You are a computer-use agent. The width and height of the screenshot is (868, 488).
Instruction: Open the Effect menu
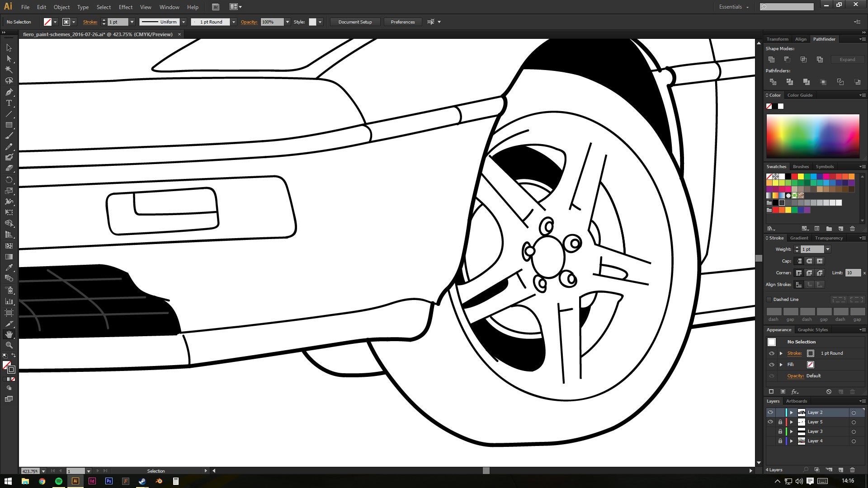pyautogui.click(x=126, y=7)
